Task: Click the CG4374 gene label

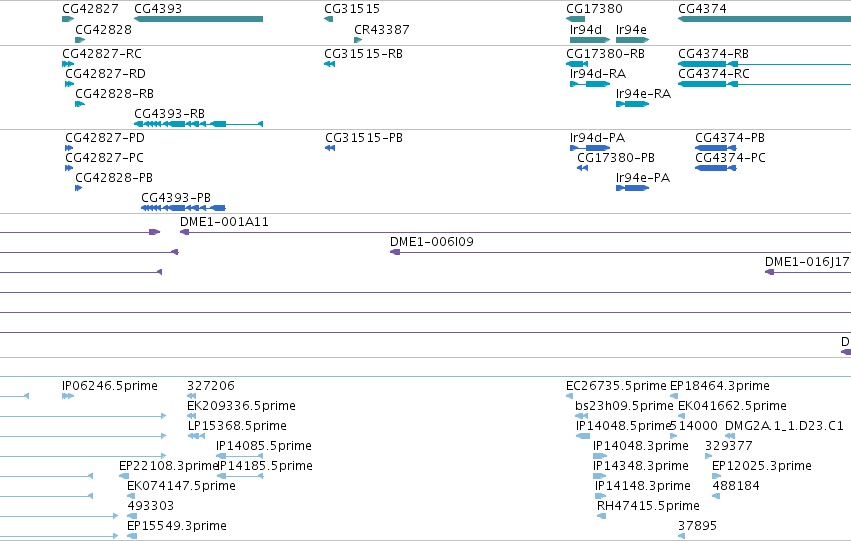Action: (702, 9)
